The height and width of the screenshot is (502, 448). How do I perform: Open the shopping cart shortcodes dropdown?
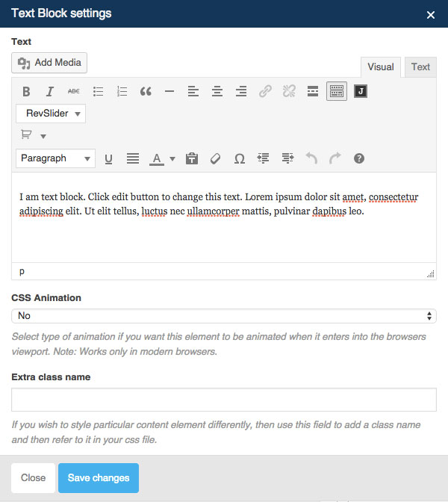pyautogui.click(x=34, y=135)
